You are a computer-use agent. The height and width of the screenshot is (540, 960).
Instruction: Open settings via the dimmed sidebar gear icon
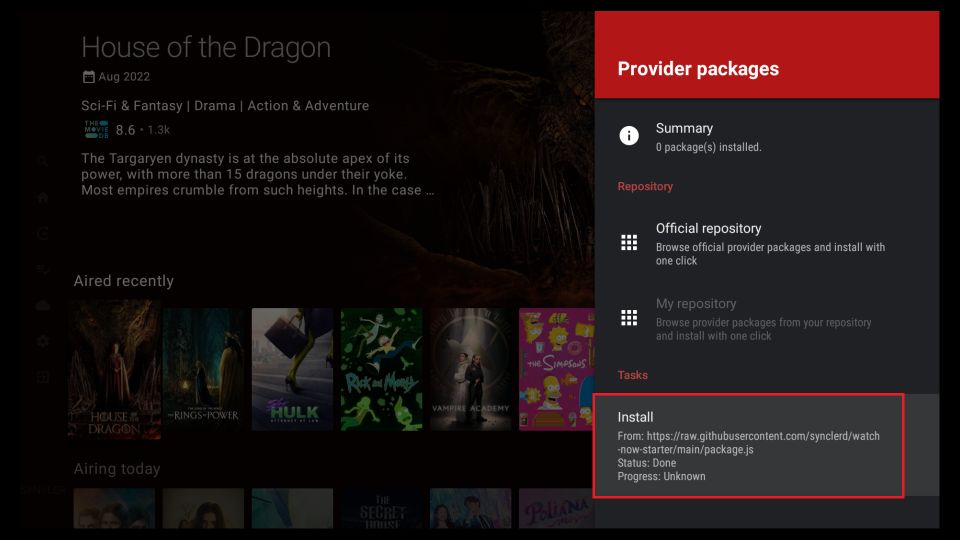point(42,341)
